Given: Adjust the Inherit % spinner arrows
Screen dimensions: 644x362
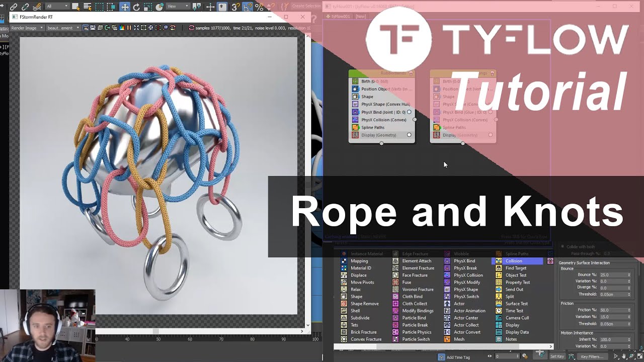Looking at the screenshot, I should (x=628, y=339).
